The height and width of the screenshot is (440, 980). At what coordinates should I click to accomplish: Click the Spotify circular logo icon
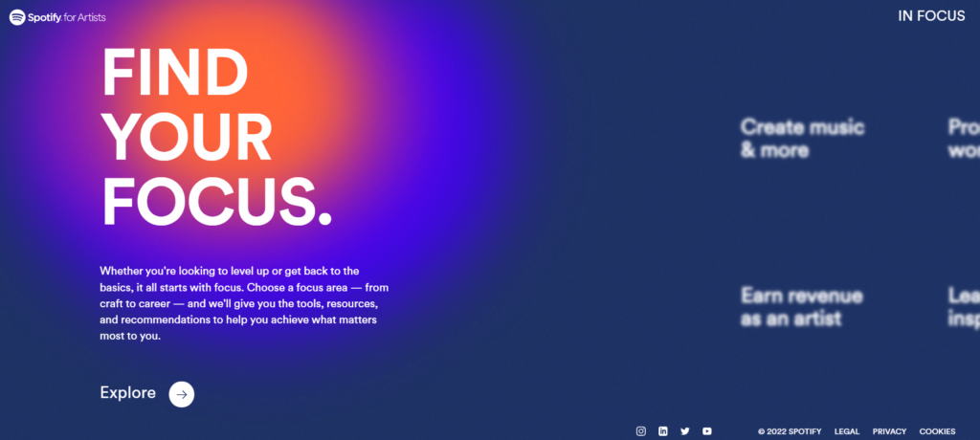(x=17, y=17)
